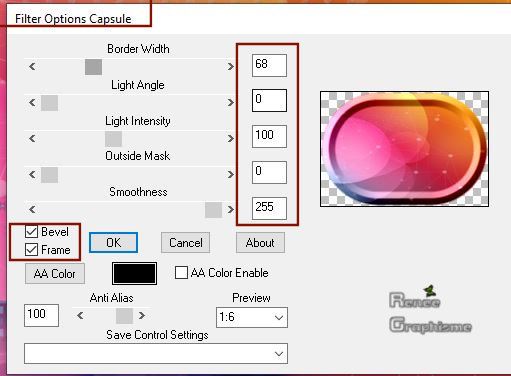Click the AA Color button
Screen dimensions: 511x376
55,274
